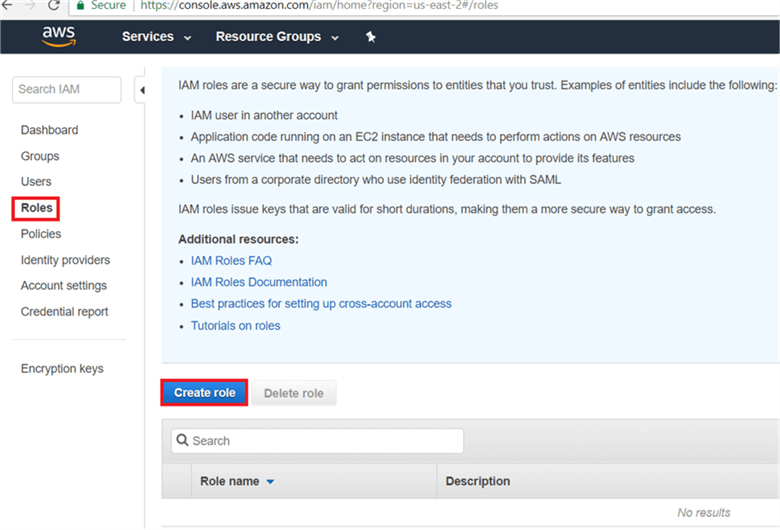Open Dashboard in IAM sidebar
780x530 pixels.
click(49, 130)
